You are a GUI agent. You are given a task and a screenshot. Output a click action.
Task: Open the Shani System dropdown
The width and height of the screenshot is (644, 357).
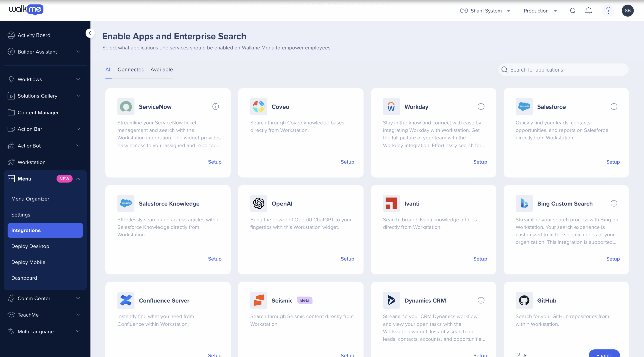point(485,11)
